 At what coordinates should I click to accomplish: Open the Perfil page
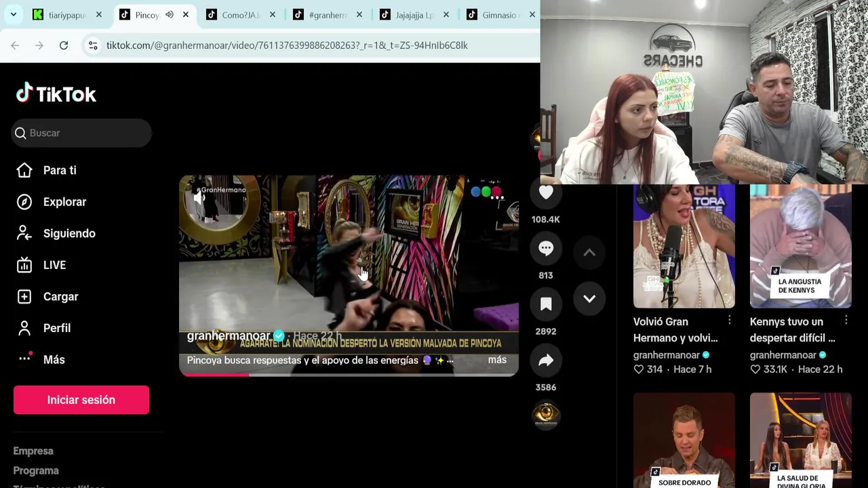tap(57, 328)
